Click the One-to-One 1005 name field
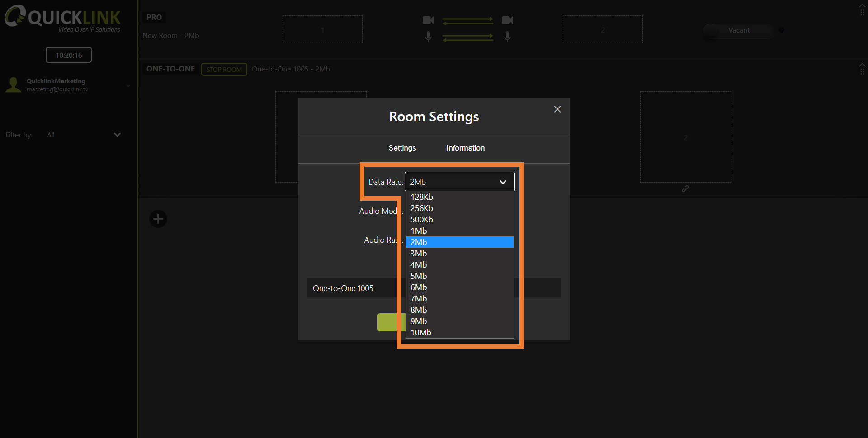The width and height of the screenshot is (868, 438). point(353,288)
